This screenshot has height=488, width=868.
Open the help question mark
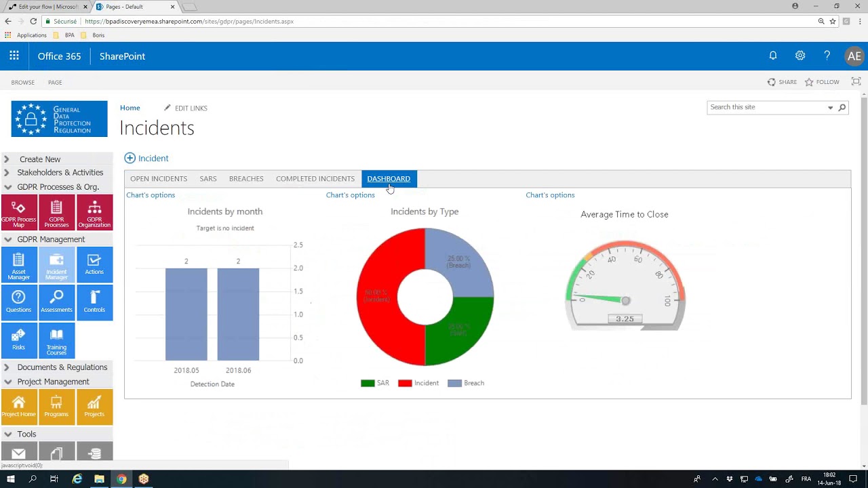click(x=827, y=56)
